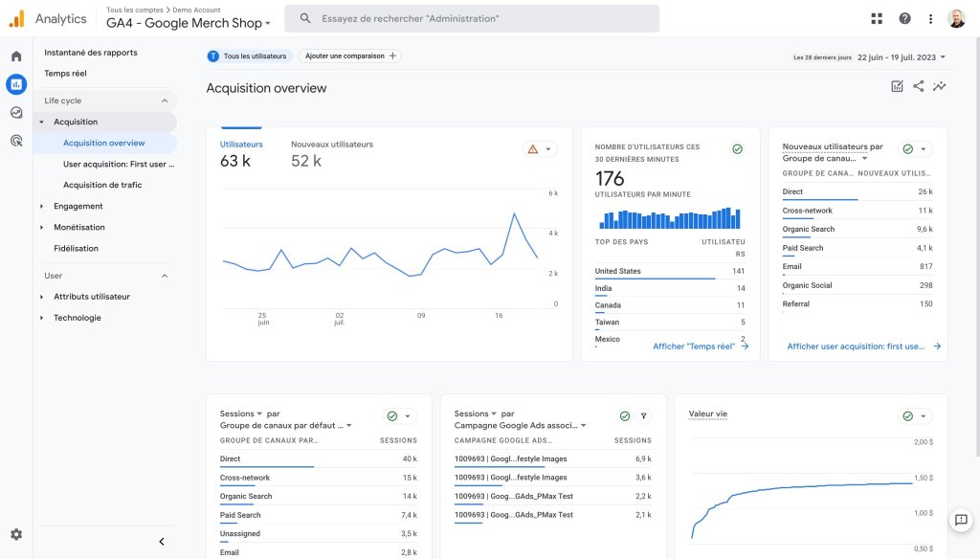
Task: Open the more options vertical dots menu
Action: (930, 19)
